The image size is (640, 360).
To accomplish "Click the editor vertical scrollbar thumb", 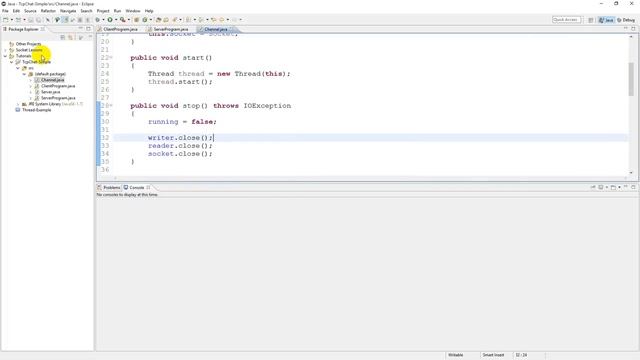I will click(x=631, y=79).
